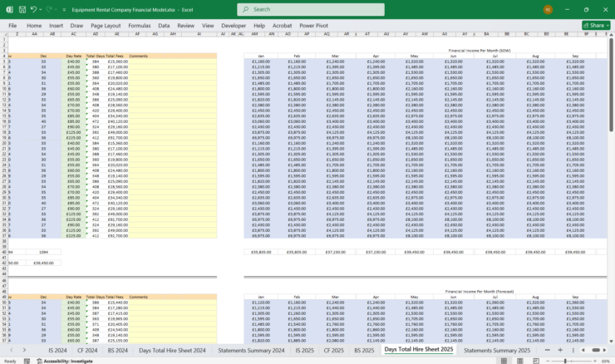Go to previous sheet with left arrow
615x364 pixels.
pos(12,350)
